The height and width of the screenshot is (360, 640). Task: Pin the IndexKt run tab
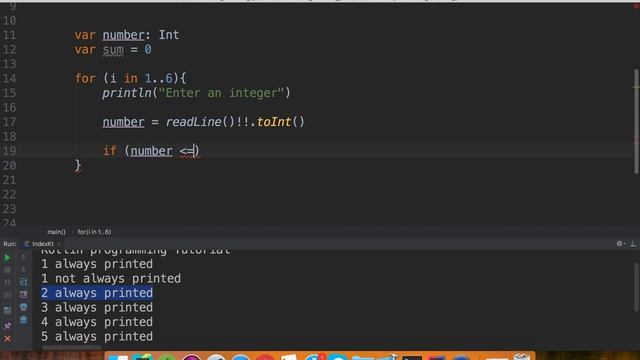point(7,325)
